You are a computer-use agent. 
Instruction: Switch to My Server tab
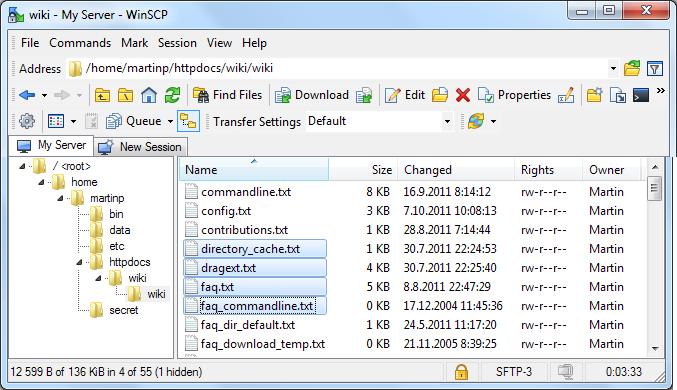coord(51,146)
